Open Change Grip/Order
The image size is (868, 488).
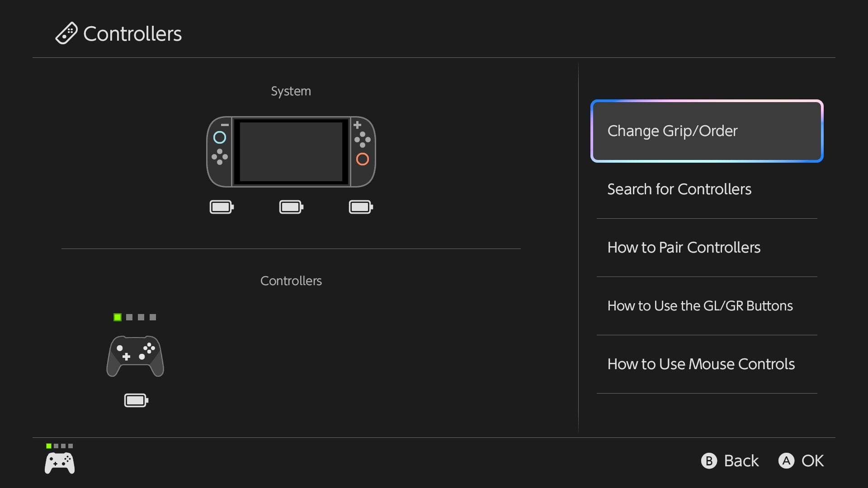[x=707, y=131]
